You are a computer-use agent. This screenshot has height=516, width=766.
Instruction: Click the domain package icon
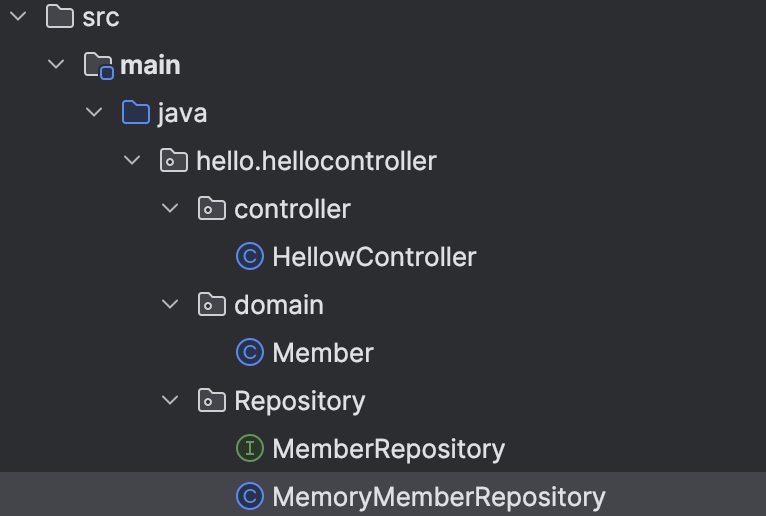(211, 304)
